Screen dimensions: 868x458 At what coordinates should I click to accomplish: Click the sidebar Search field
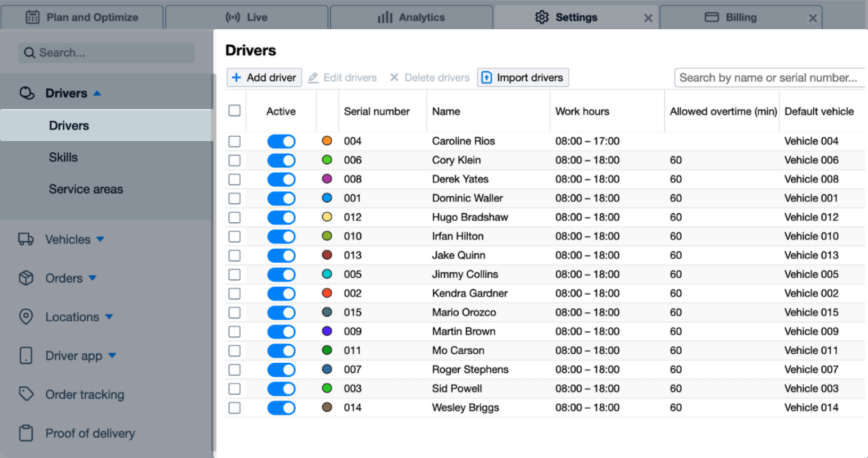coord(106,53)
